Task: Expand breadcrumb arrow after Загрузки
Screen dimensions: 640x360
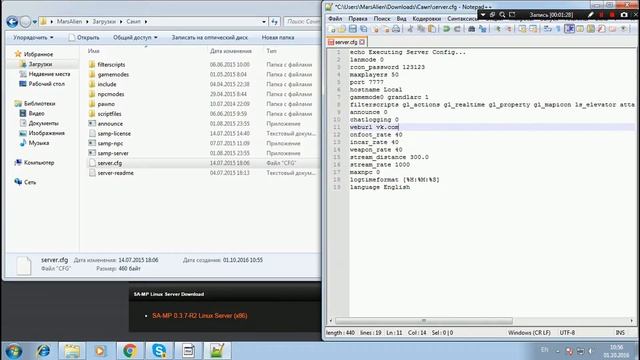Action: point(121,22)
